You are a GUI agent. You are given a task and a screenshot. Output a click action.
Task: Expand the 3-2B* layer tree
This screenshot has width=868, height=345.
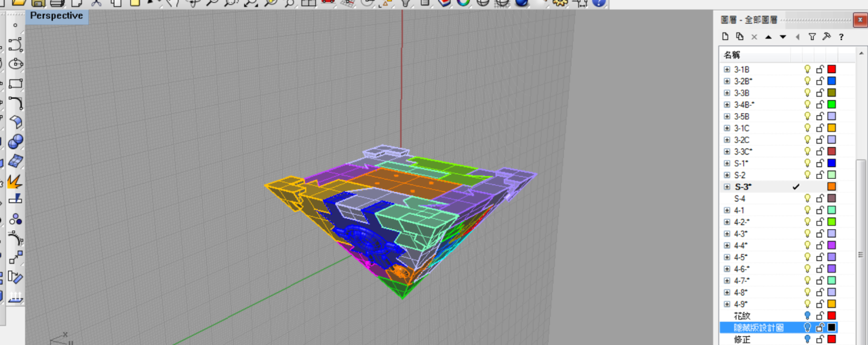click(x=727, y=81)
